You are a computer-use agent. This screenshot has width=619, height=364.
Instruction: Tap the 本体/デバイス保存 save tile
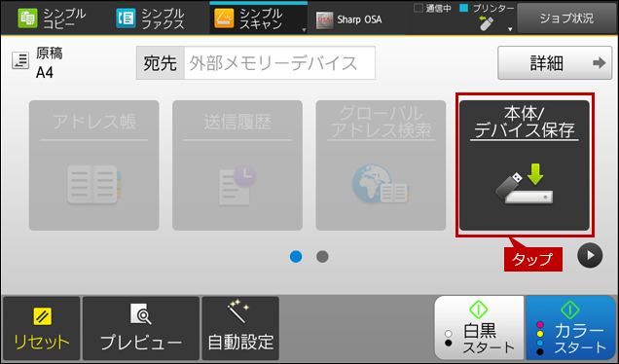525,165
